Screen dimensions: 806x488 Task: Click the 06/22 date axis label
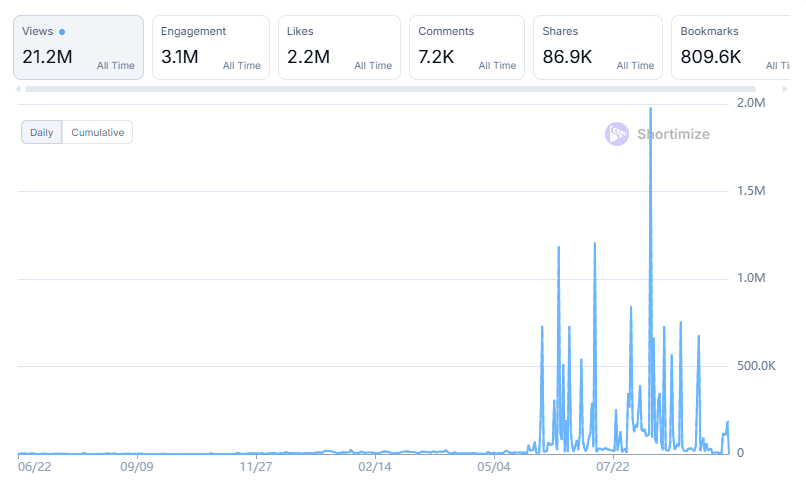click(x=34, y=466)
